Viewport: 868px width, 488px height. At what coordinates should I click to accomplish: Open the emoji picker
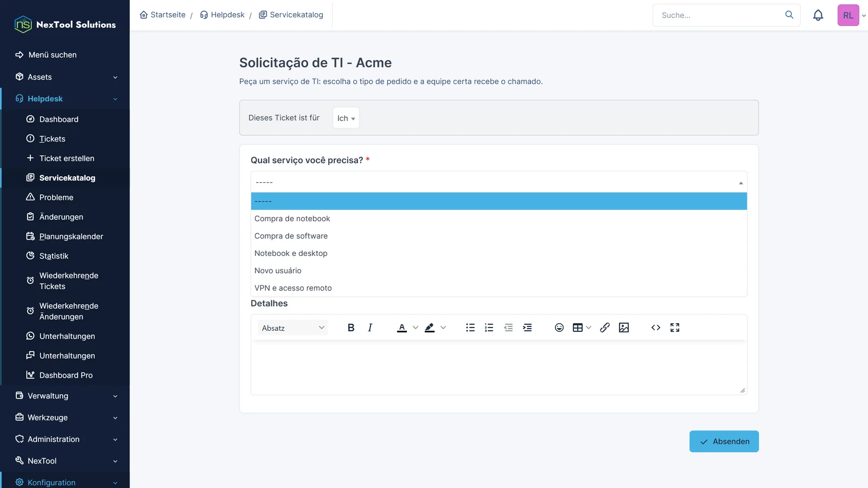[x=559, y=328]
